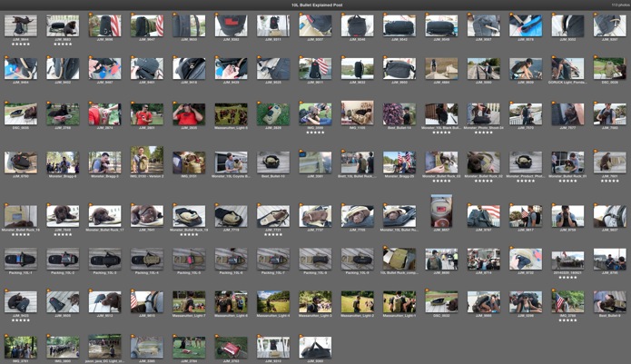Select the Best_Bullet-9 thumbnail
The height and width of the screenshot is (364, 631).
(x=610, y=302)
